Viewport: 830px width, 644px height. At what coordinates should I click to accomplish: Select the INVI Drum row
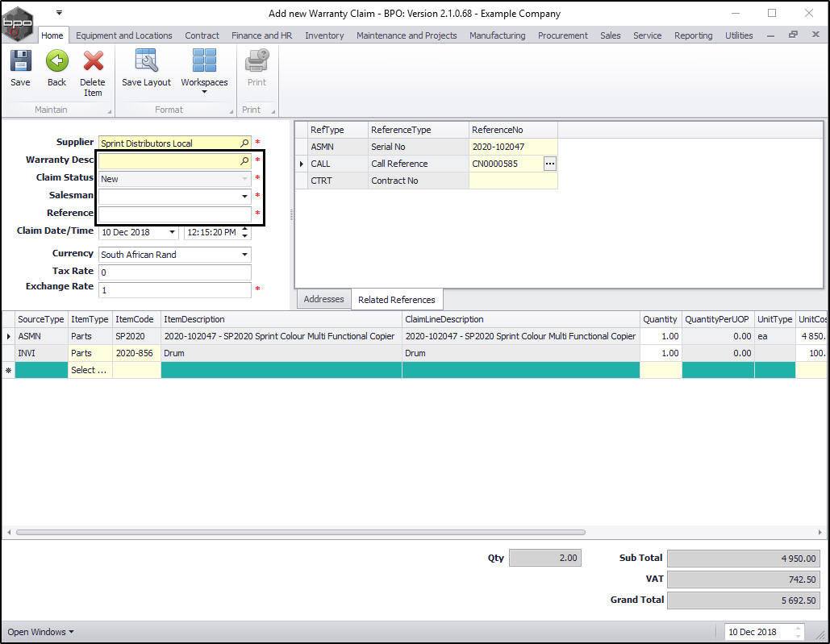[x=415, y=353]
